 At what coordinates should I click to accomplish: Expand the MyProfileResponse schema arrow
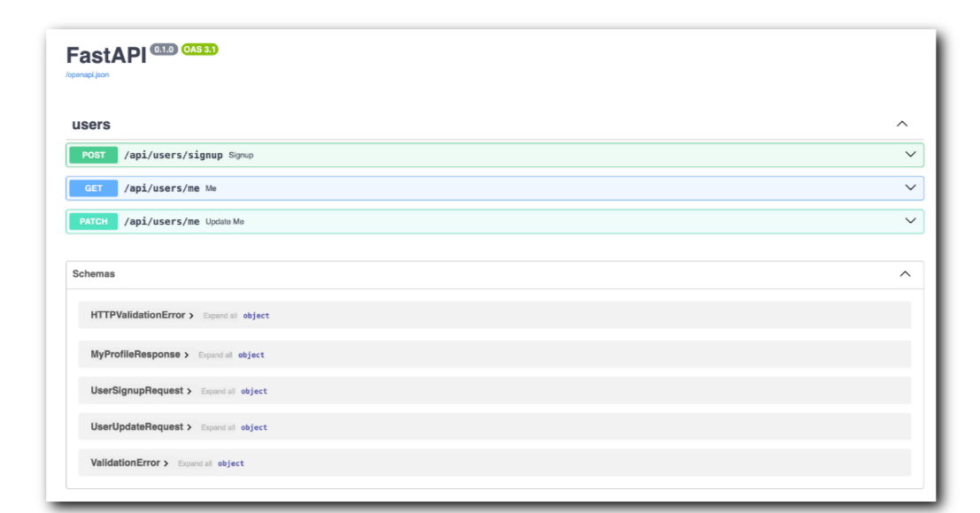pos(186,355)
